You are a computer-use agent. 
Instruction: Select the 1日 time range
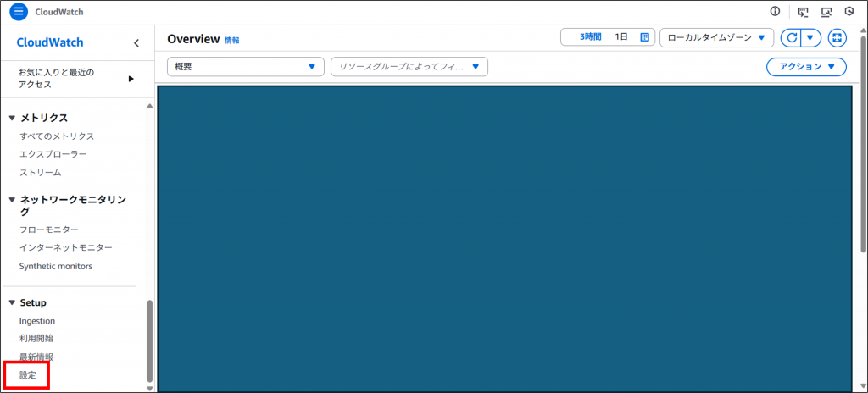point(621,37)
